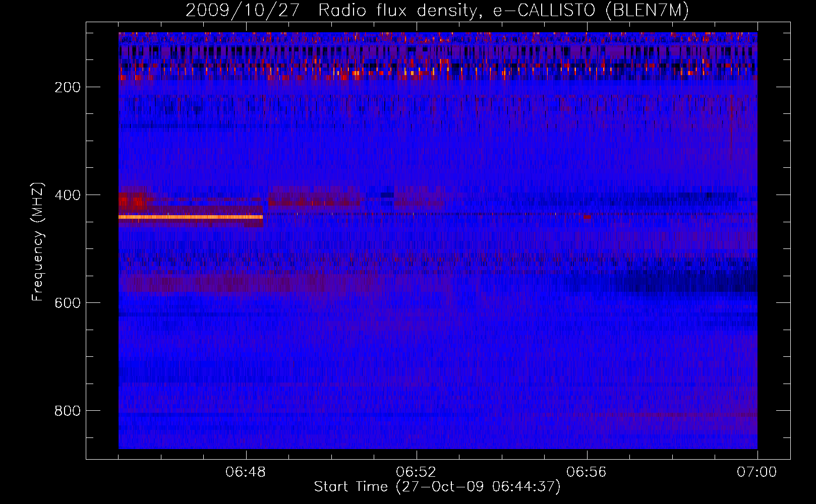Click the 200 frequency tick label
Screen dimensions: 816x504
(68, 87)
